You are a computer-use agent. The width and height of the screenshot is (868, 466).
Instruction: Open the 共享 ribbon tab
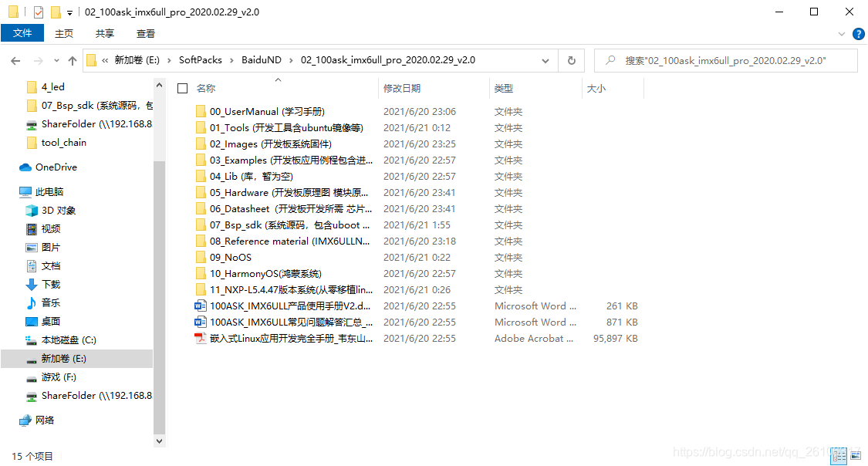pos(105,34)
